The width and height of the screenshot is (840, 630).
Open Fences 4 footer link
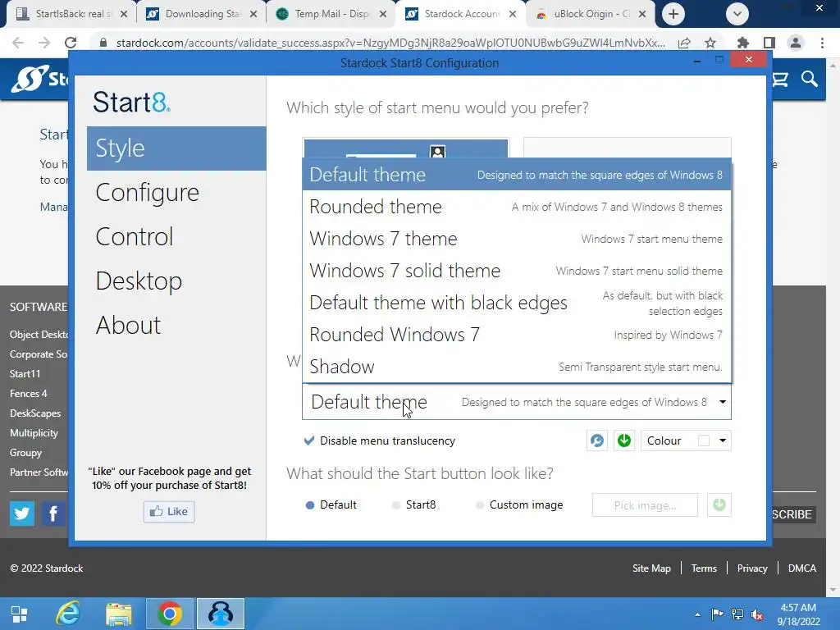click(29, 394)
